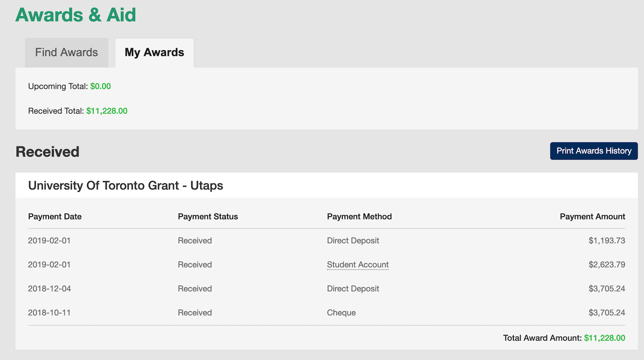
Task: Click the Received Total $11,228.00 amount
Action: pyautogui.click(x=107, y=111)
